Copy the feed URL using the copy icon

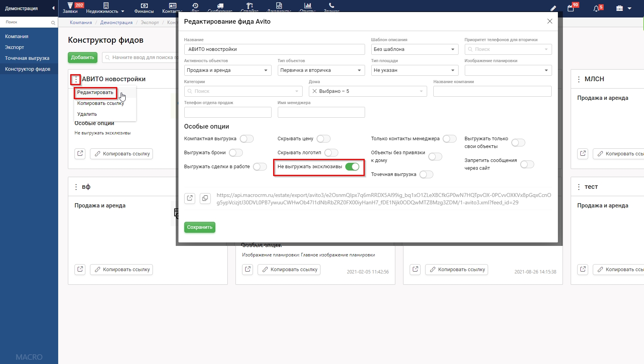[x=205, y=198]
